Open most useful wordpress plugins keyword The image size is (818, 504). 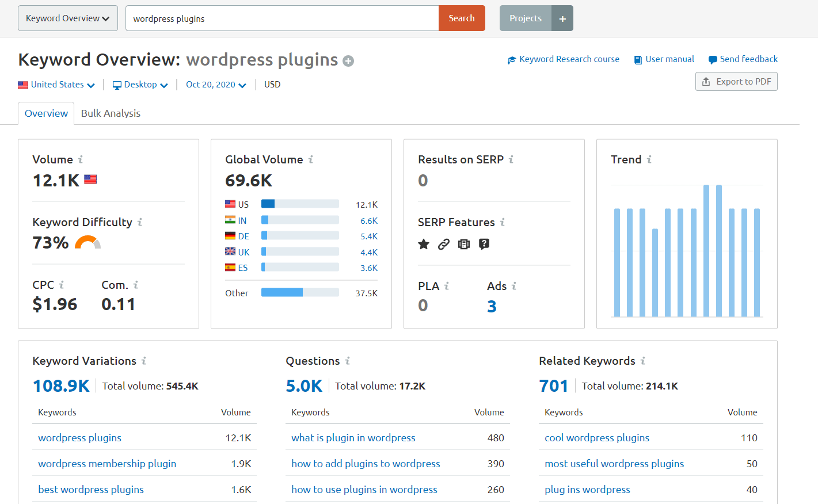pos(614,464)
